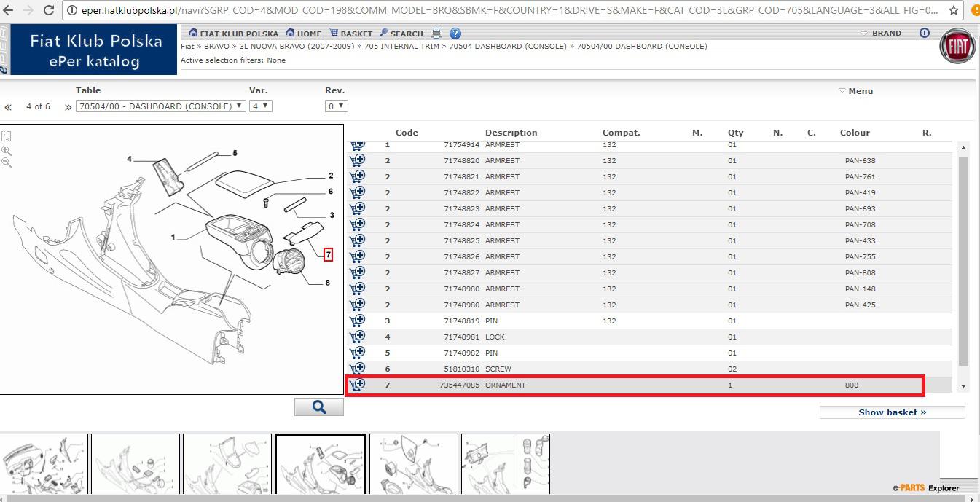
Task: Open the 70504 DASHBOARD (CONSOLE) breadcrumb
Action: [508, 46]
